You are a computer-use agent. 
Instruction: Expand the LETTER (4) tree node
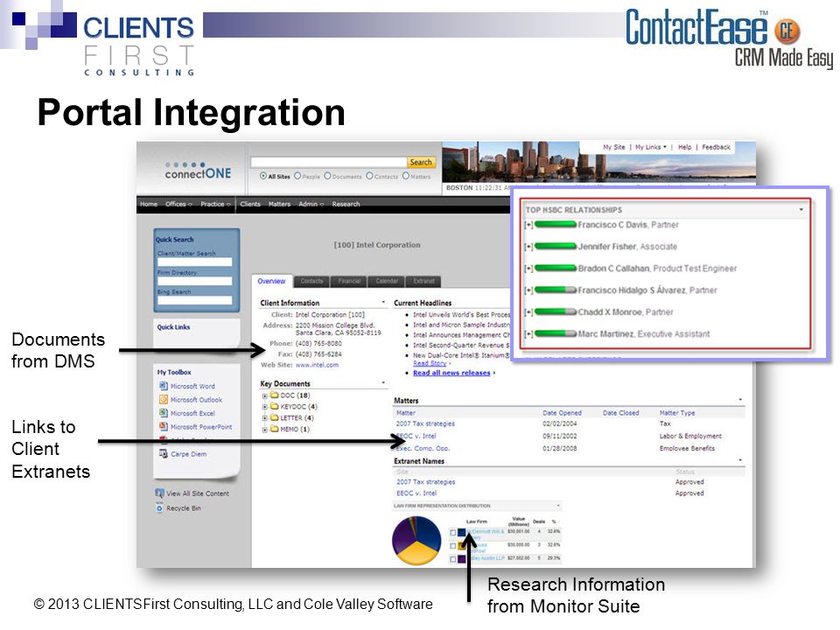(x=264, y=418)
